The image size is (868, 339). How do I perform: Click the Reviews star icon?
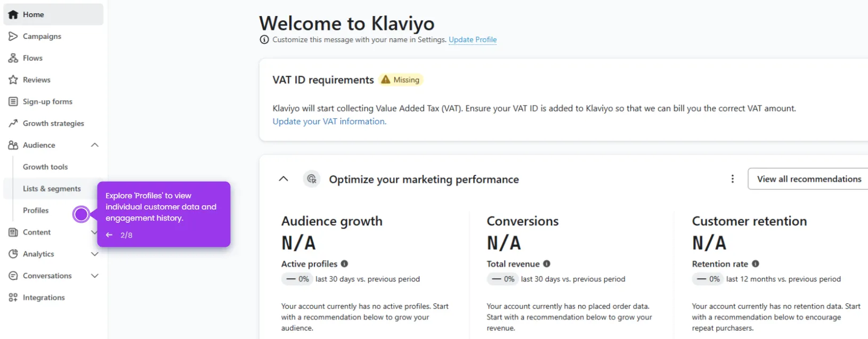[13, 80]
